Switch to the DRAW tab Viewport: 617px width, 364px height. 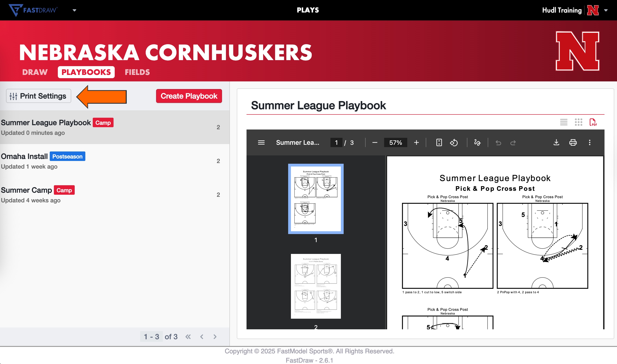pyautogui.click(x=35, y=72)
